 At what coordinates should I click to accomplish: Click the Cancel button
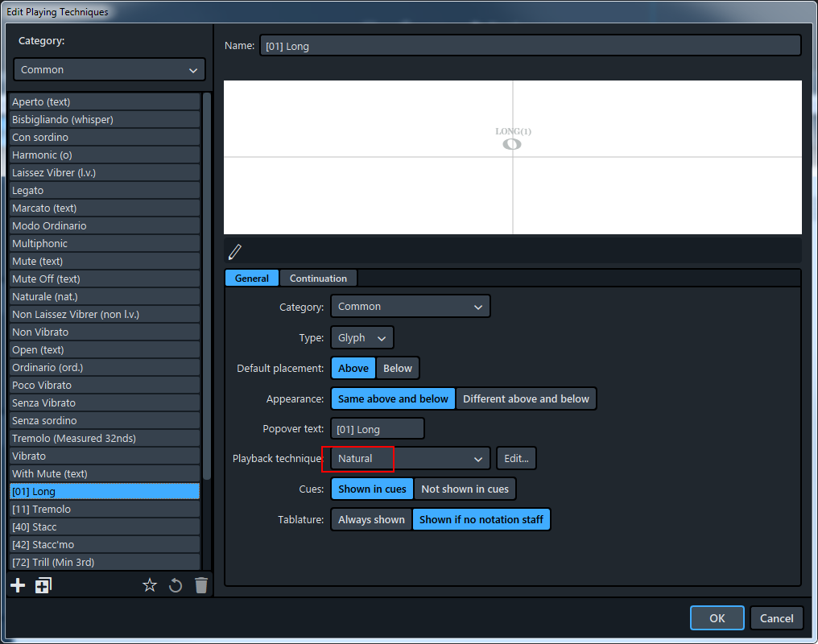coord(776,618)
